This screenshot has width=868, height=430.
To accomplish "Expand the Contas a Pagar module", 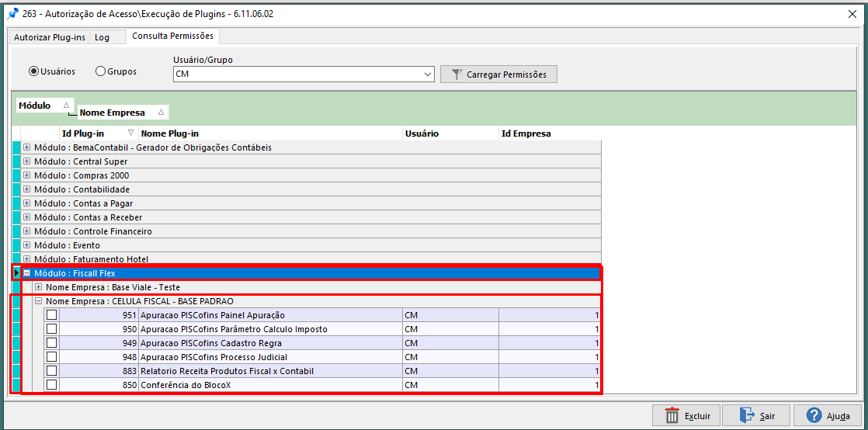I will pos(26,203).
